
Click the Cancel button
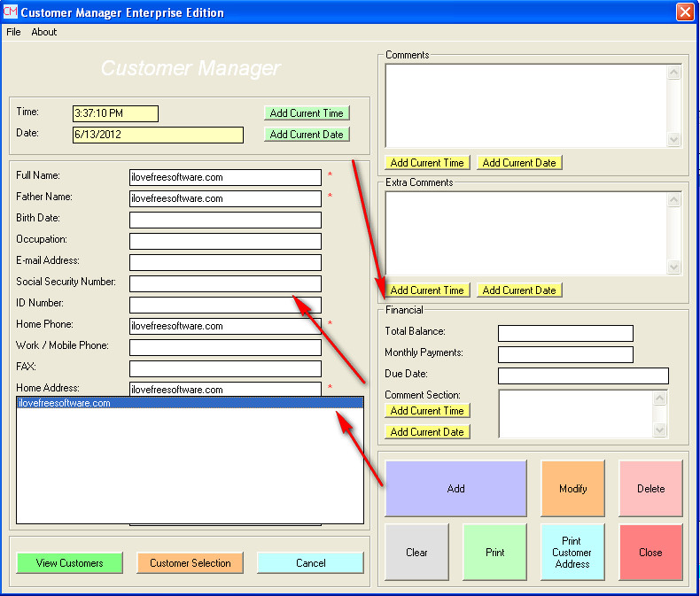point(310,562)
